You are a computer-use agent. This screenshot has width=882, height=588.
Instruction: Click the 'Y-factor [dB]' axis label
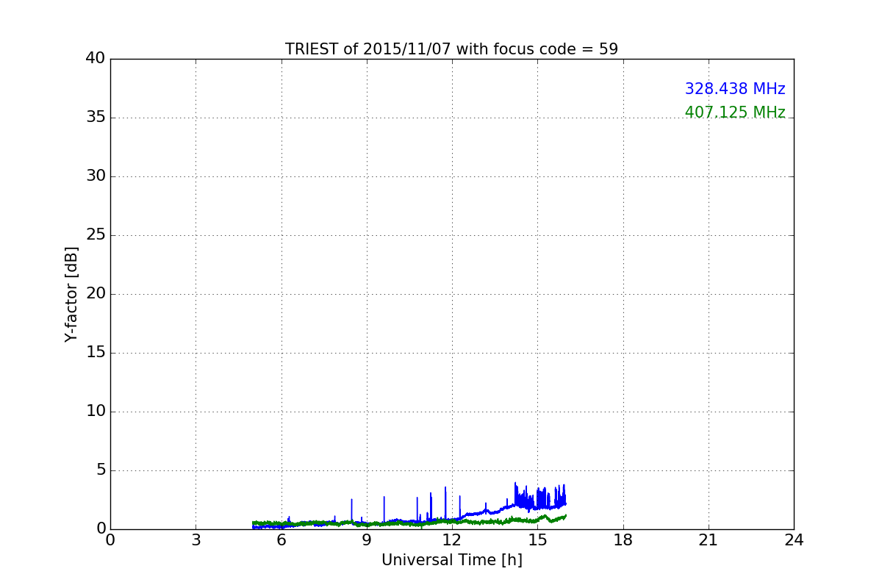71,294
